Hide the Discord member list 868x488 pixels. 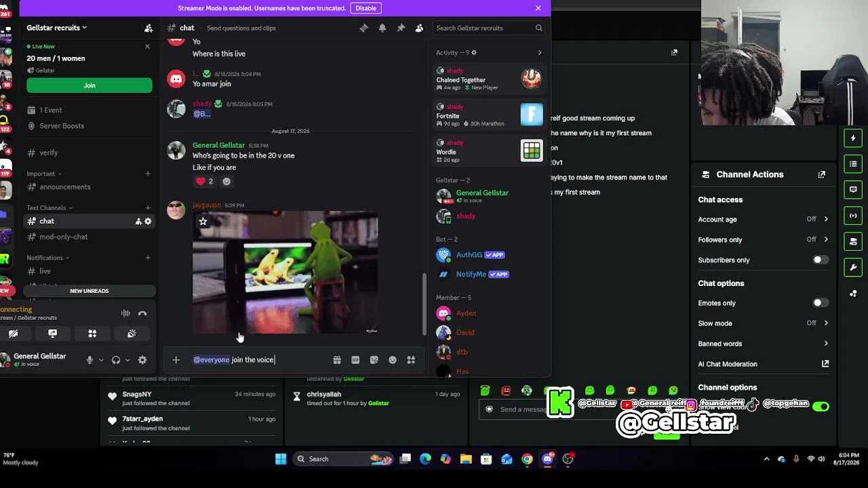(419, 28)
